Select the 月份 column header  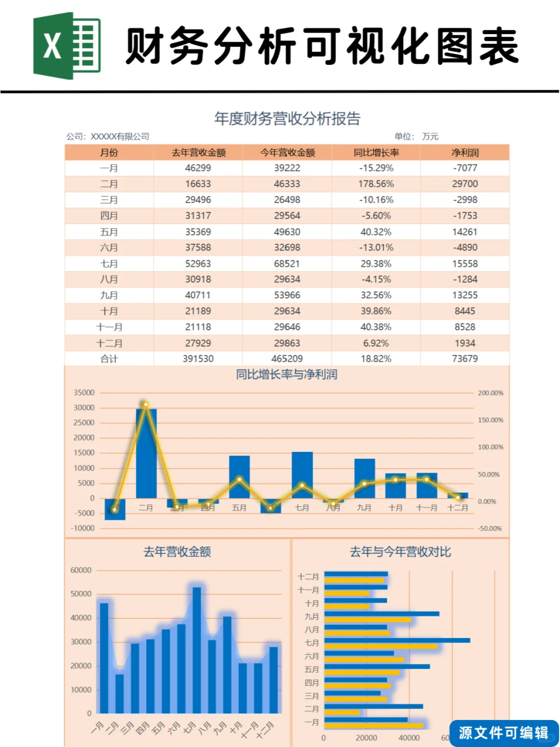click(108, 153)
